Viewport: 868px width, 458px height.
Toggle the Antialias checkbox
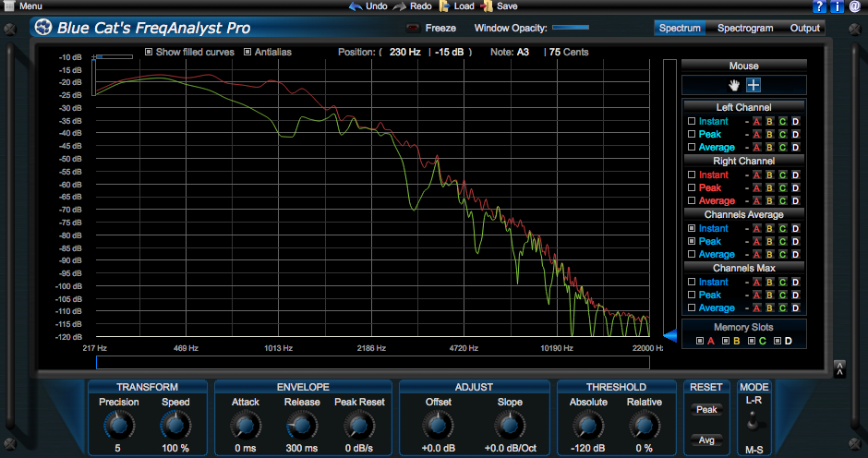(247, 52)
